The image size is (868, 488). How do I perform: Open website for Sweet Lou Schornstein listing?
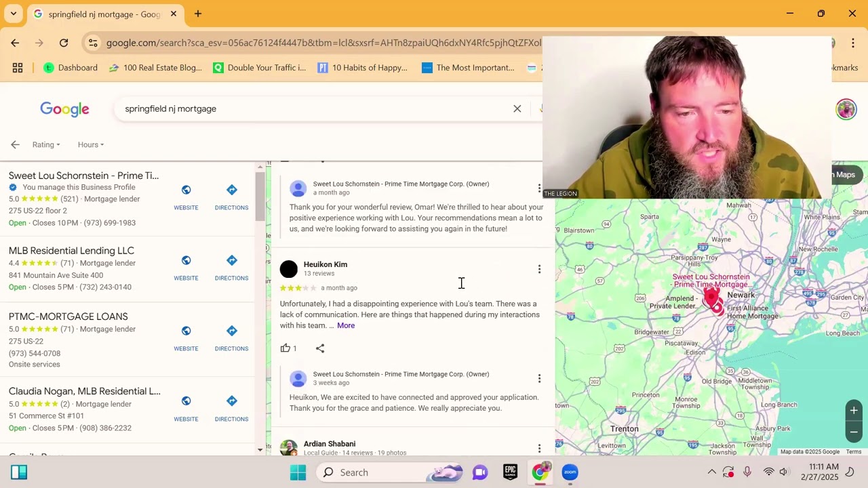[186, 196]
